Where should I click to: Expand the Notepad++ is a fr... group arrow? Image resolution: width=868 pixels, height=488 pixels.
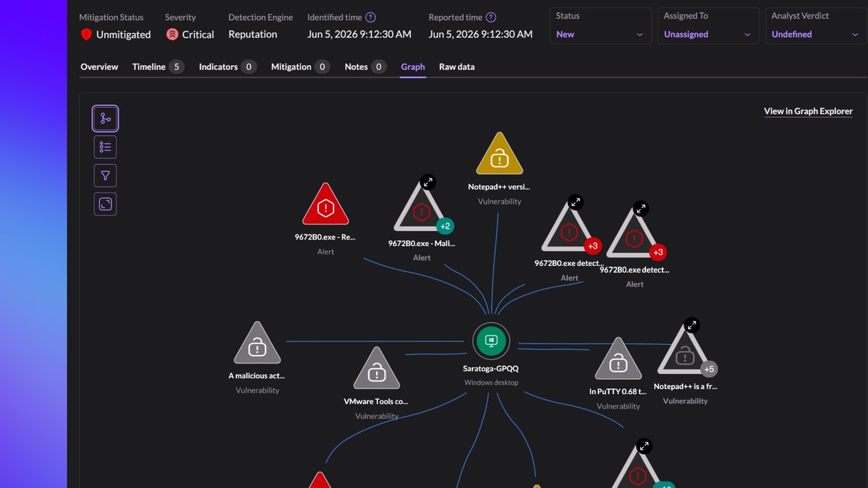click(x=692, y=325)
